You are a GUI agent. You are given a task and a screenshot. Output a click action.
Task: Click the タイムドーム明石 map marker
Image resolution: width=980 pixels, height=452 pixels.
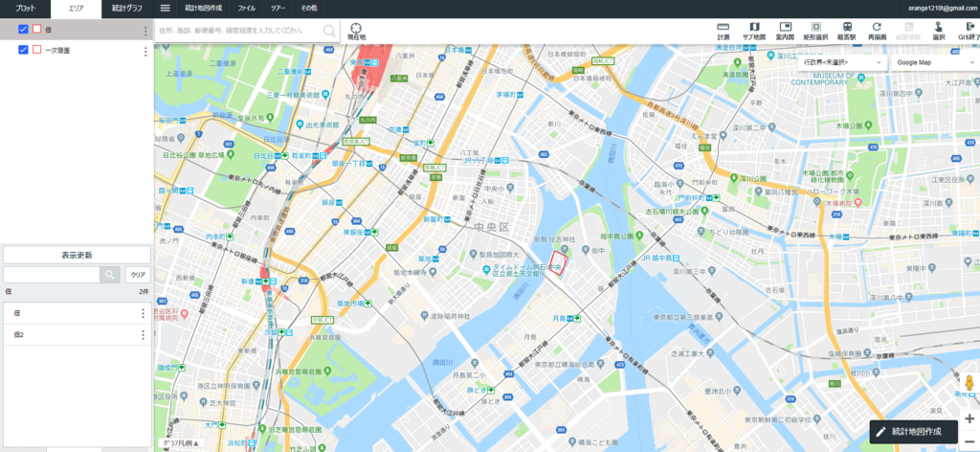[x=485, y=269]
